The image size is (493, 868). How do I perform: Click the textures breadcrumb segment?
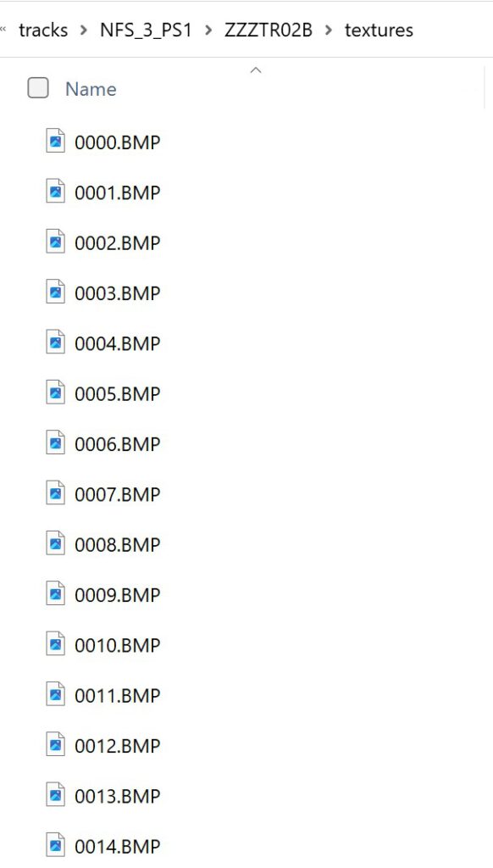[379, 30]
